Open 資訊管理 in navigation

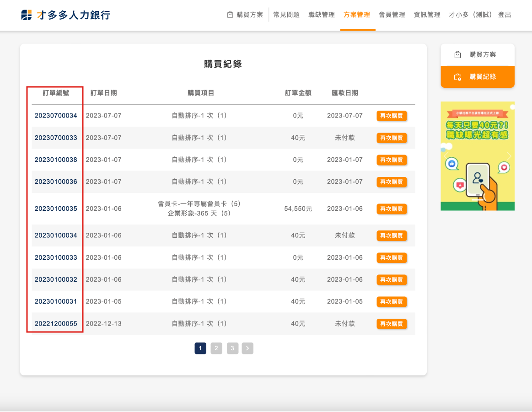tap(427, 15)
